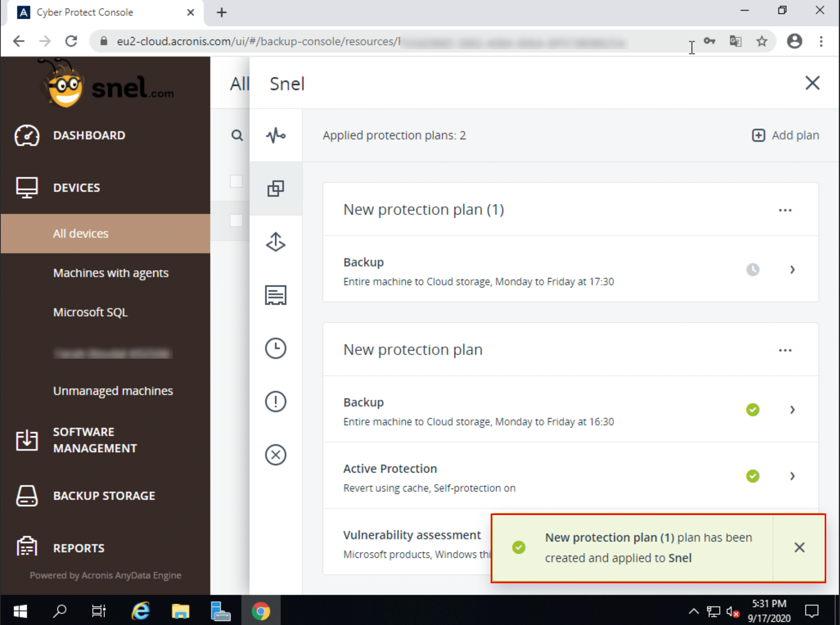Open the clock activities icon
This screenshot has height=625, width=840.
pyautogui.click(x=275, y=348)
